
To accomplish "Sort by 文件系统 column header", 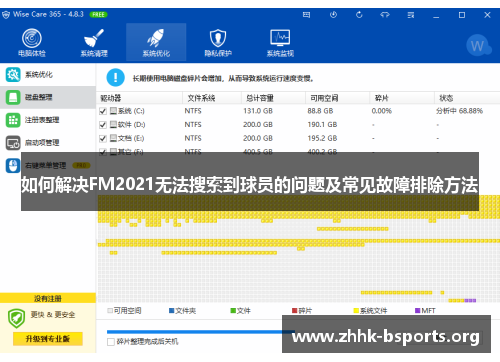I will click(212, 98).
